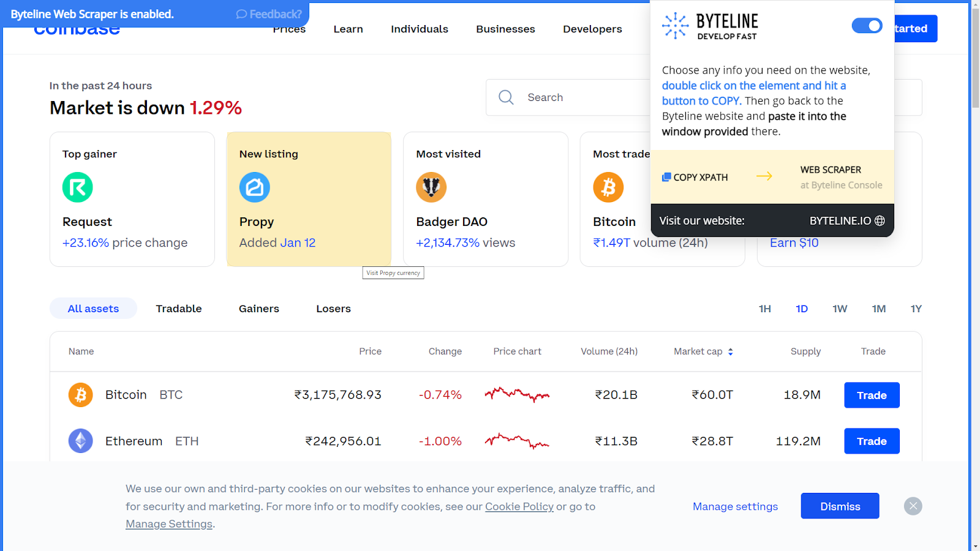Click the Ethereum price ₹242,956.01
Image resolution: width=980 pixels, height=551 pixels.
(344, 441)
